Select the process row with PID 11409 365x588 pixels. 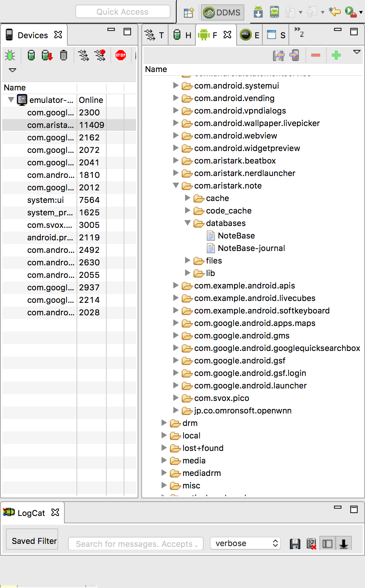[69, 125]
